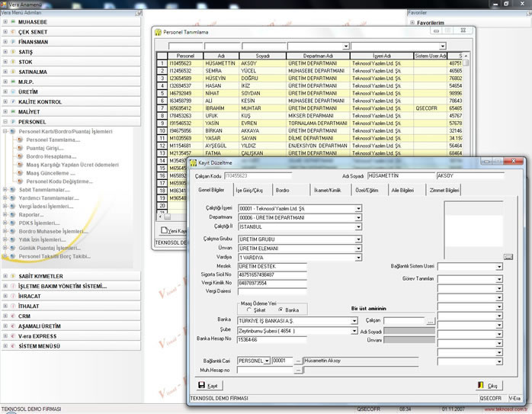Viewport: 532px width, 414px height.
Task: Open the Çalıştığı İşyeri dropdown
Action: tap(358, 209)
